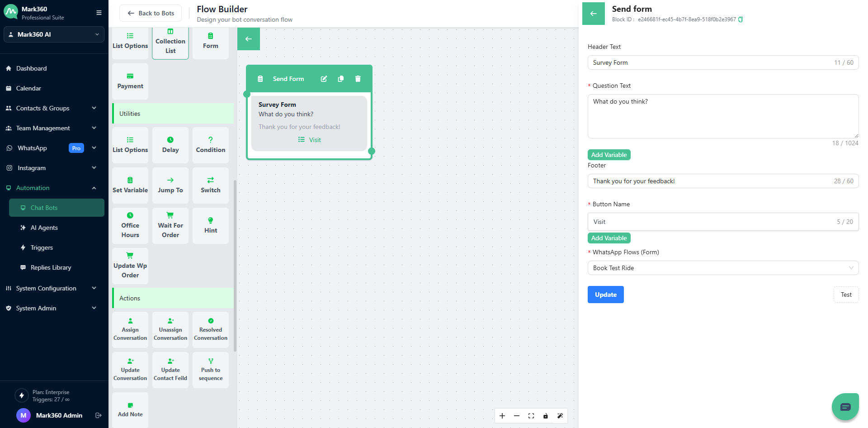Open the WhatsApp Flows form dropdown
This screenshot has width=868, height=428.
click(x=722, y=268)
